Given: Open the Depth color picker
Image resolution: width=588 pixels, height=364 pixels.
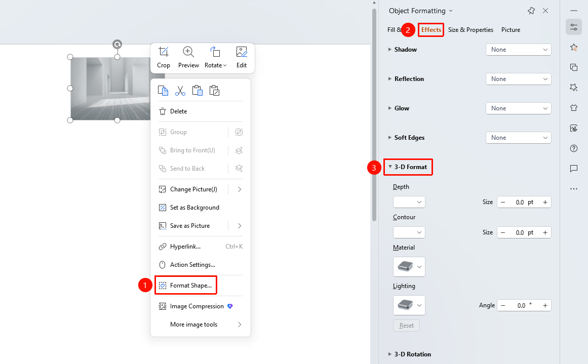Looking at the screenshot, I should (x=409, y=202).
